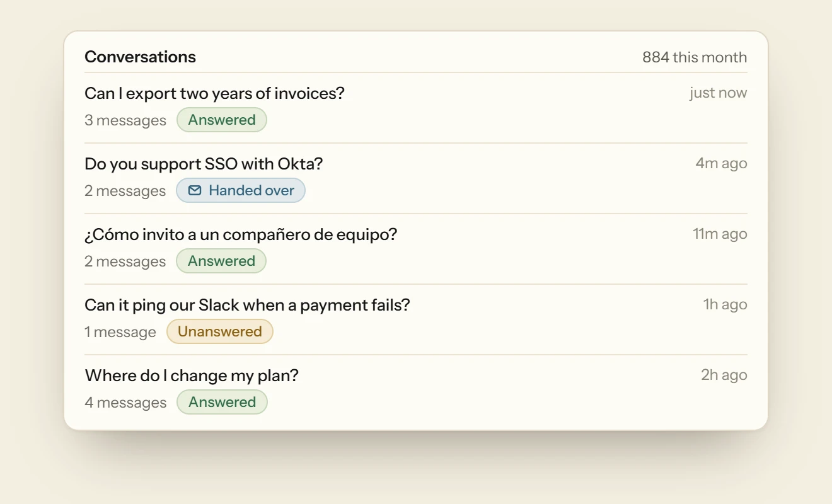Click the "4m ago" timestamp
The image size is (832, 504).
coord(721,163)
